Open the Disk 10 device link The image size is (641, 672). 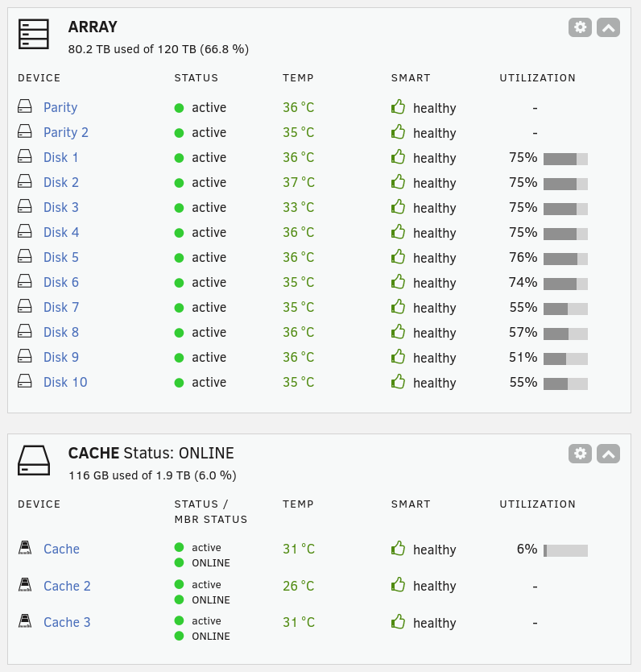[x=65, y=382]
